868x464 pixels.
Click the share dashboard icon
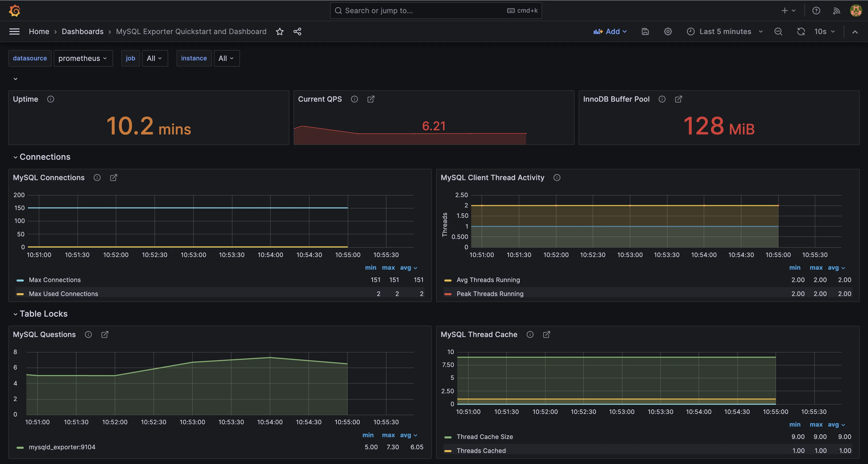click(x=297, y=32)
